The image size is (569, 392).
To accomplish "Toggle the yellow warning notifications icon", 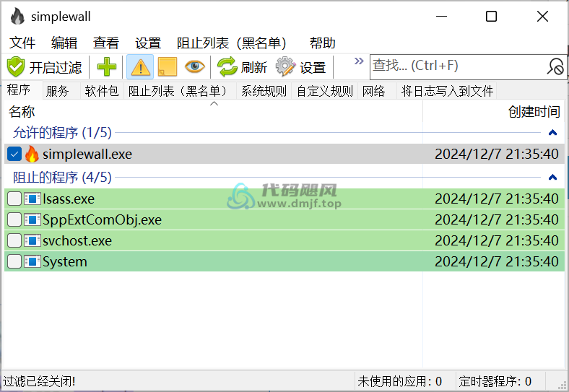I will click(x=140, y=67).
